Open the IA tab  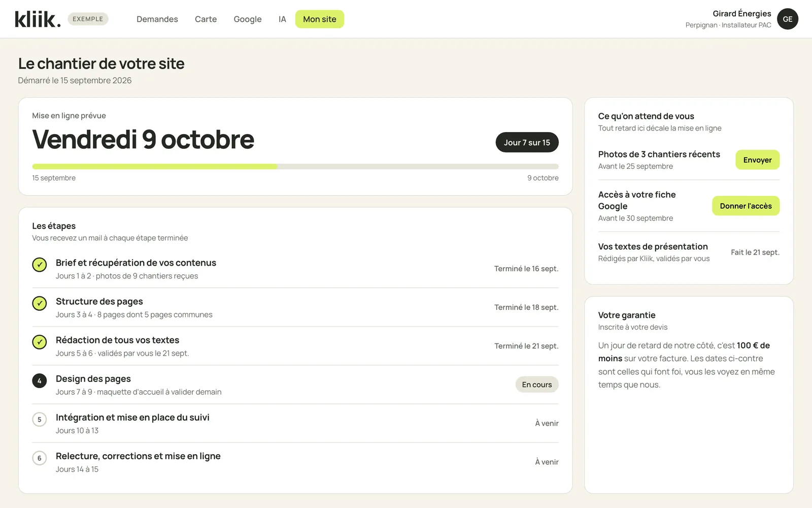[x=282, y=19]
